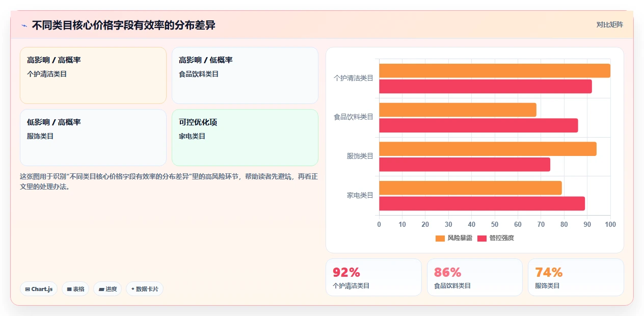The height and width of the screenshot is (316, 644).
Task: Click the Chart.js tag chip
Action: (x=39, y=289)
